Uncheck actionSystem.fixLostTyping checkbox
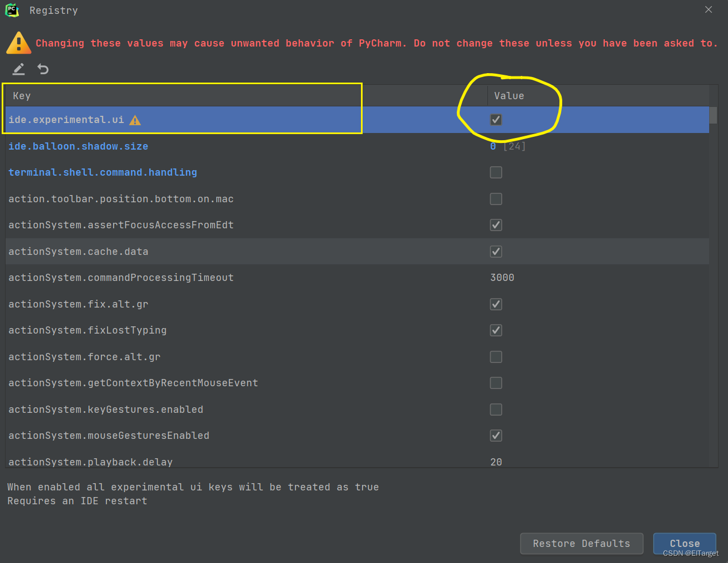The height and width of the screenshot is (563, 728). 496,330
